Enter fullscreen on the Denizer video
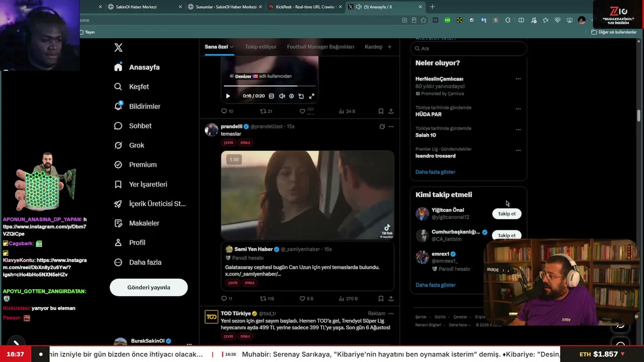644x362 pixels. 311,96
